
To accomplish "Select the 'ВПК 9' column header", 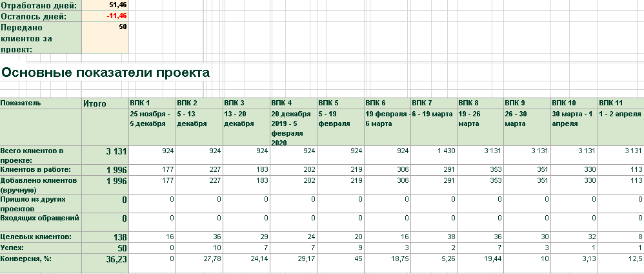I will click(x=527, y=103).
